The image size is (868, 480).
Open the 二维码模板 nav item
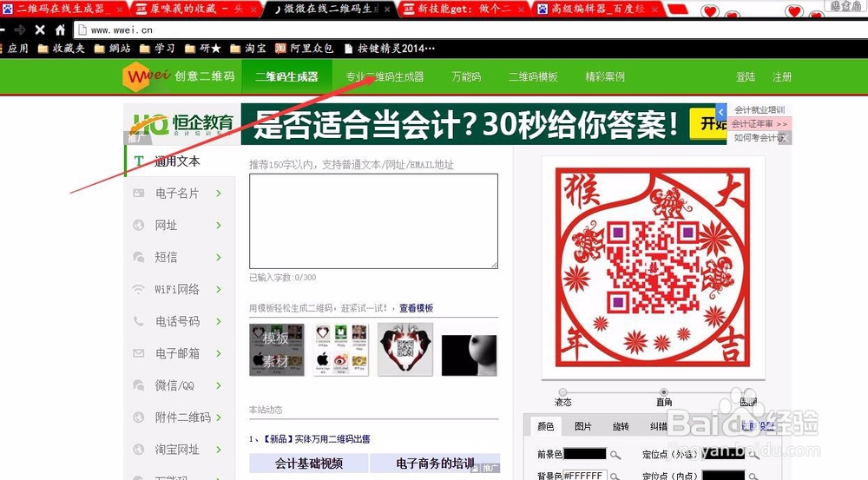point(533,77)
